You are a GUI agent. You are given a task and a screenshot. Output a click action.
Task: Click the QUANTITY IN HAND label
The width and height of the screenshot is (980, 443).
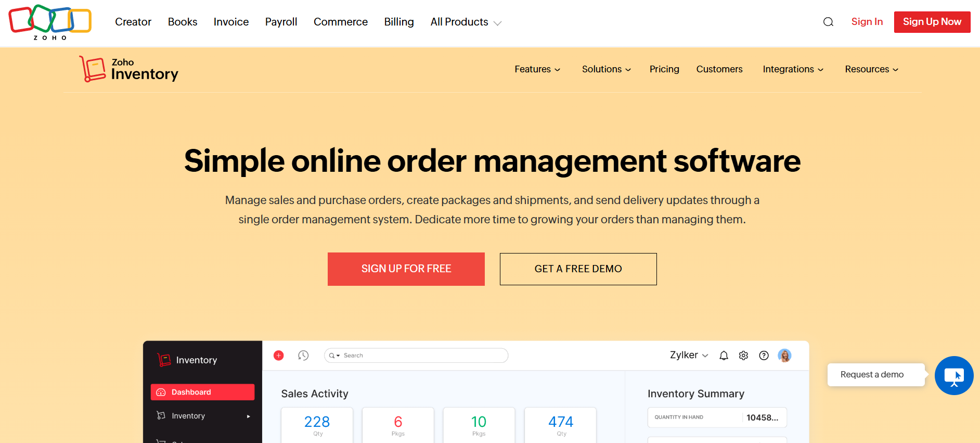tap(679, 417)
